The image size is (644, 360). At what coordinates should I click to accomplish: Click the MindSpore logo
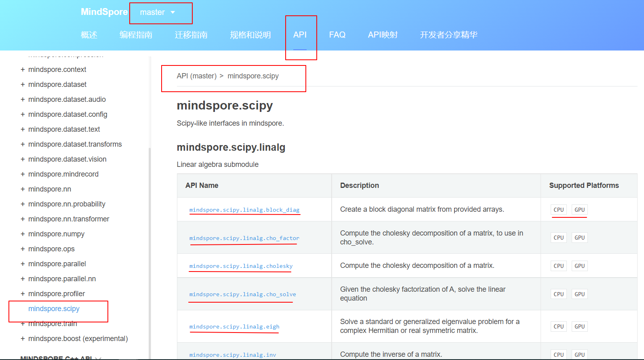pos(104,12)
